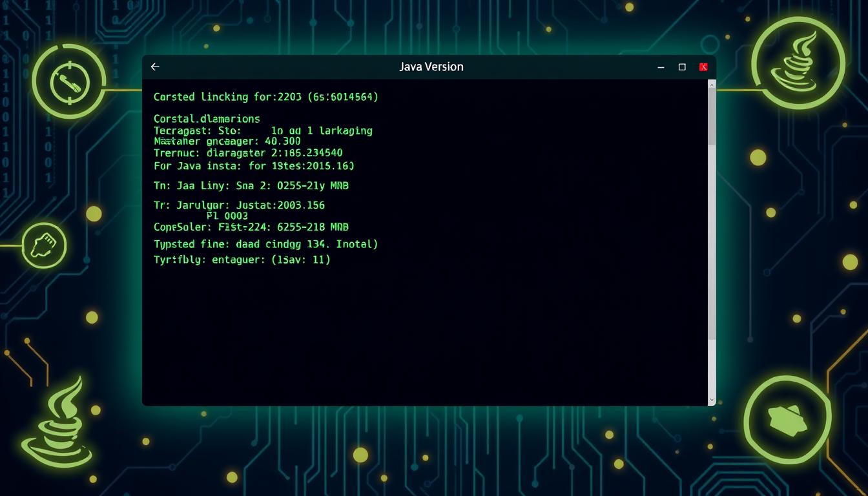Click the "Typsted fine: daad cindgg" line
Viewport: 868px width, 496px height.
pyautogui.click(x=265, y=244)
